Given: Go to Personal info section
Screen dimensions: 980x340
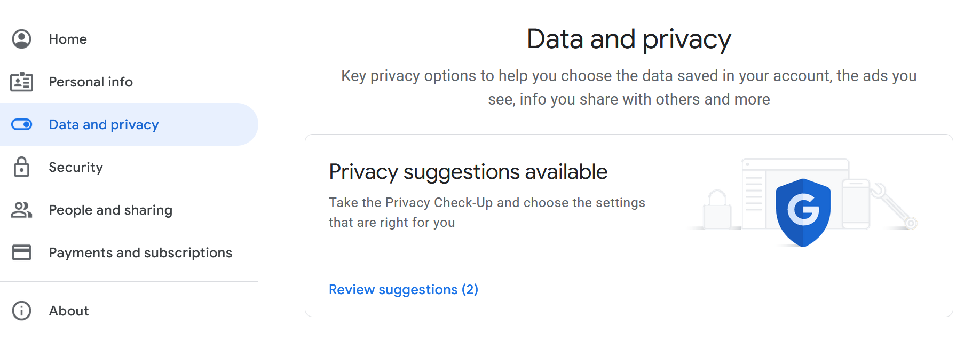Looking at the screenshot, I should click(x=91, y=82).
